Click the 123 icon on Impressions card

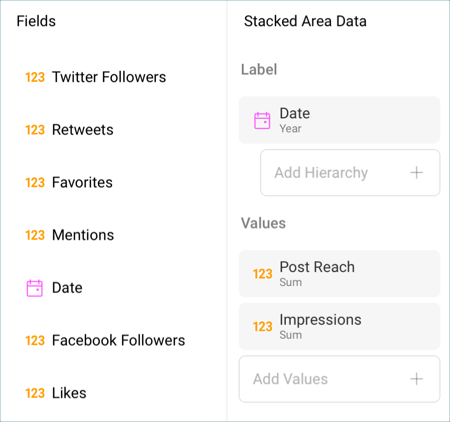click(262, 327)
